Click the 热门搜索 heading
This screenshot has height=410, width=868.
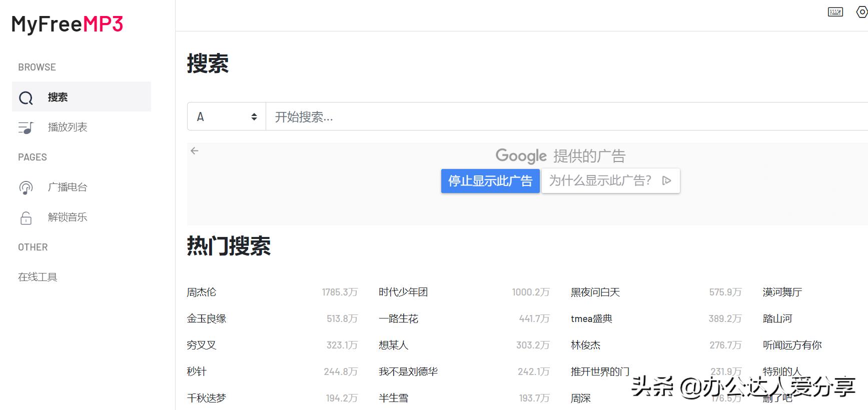pos(229,246)
